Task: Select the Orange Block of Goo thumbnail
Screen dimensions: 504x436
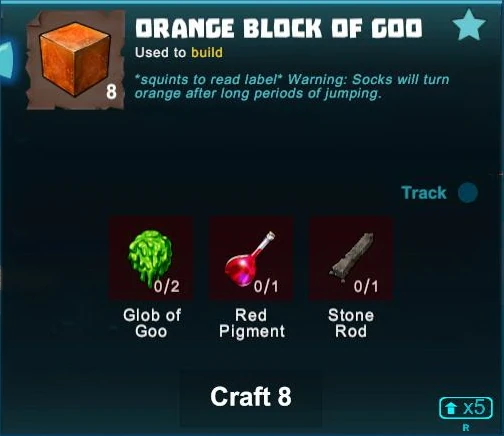Action: [x=76, y=60]
